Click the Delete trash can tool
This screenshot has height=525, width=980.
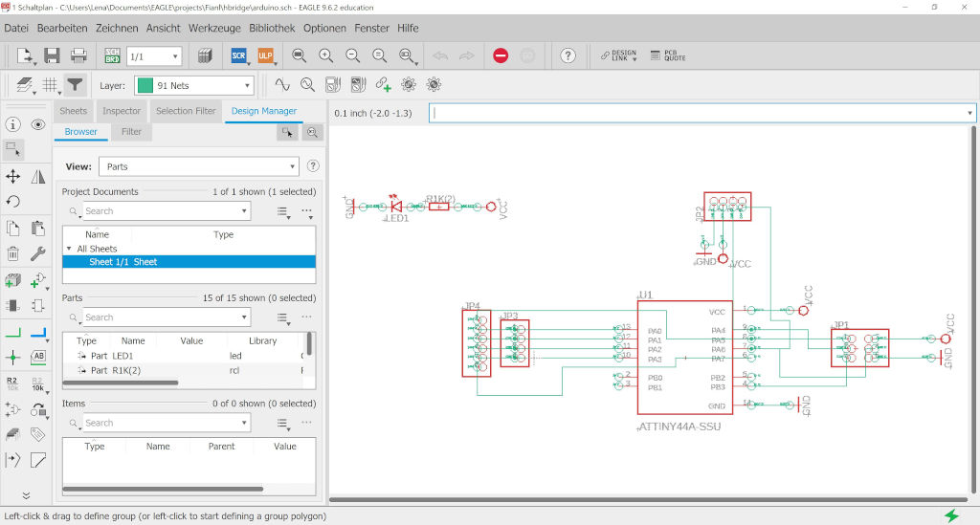click(13, 253)
